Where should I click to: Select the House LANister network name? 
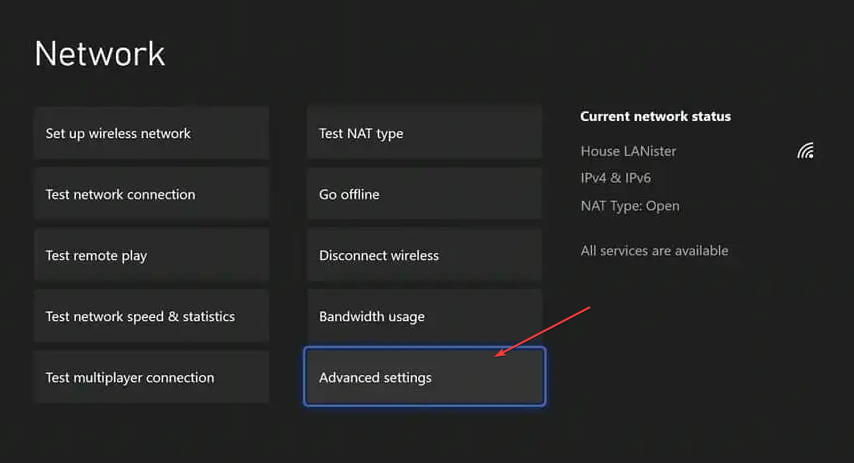pos(628,151)
